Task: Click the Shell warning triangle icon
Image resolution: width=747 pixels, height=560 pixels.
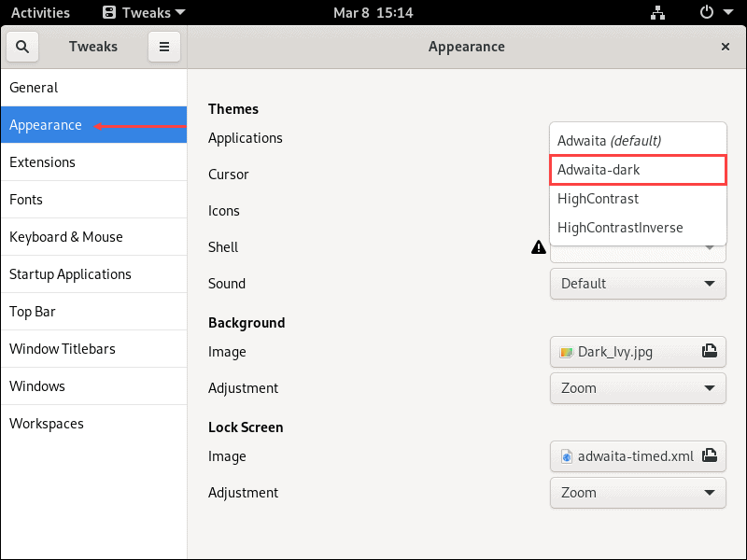Action: click(539, 247)
